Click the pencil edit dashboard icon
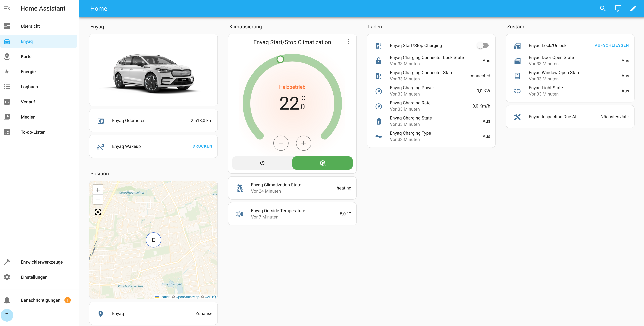 click(x=633, y=9)
